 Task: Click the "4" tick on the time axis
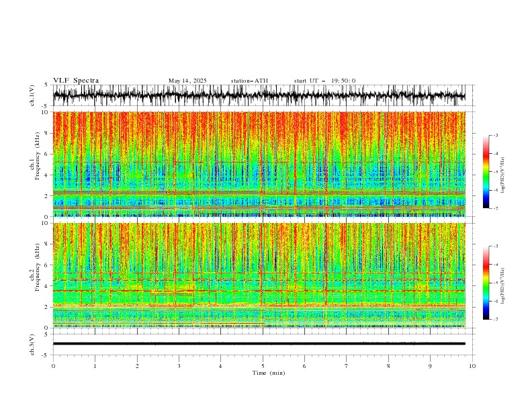[220, 366]
